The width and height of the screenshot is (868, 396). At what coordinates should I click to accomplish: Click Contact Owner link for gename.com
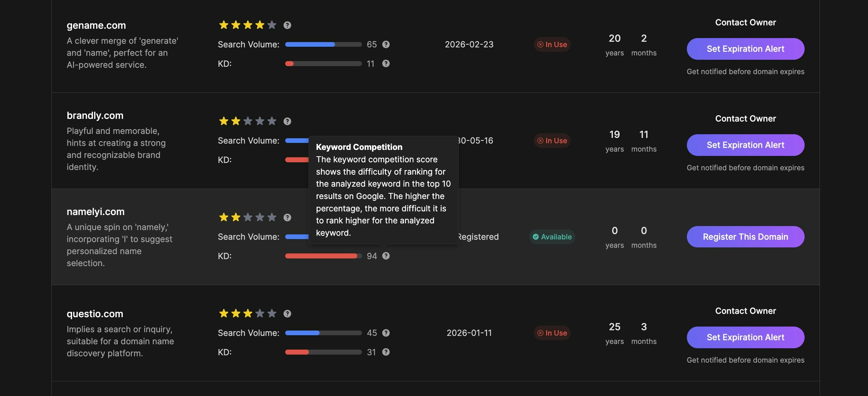(x=745, y=22)
